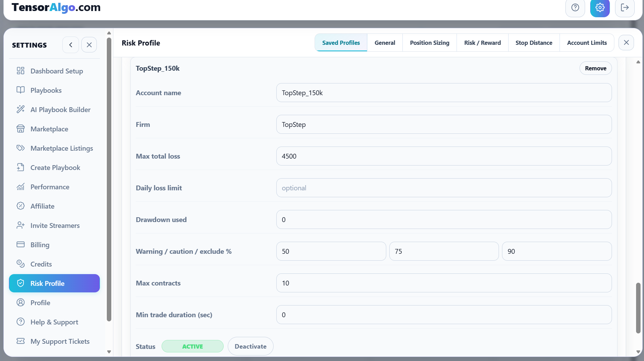Close the settings sidebar with X button
The image size is (644, 361).
point(89,45)
